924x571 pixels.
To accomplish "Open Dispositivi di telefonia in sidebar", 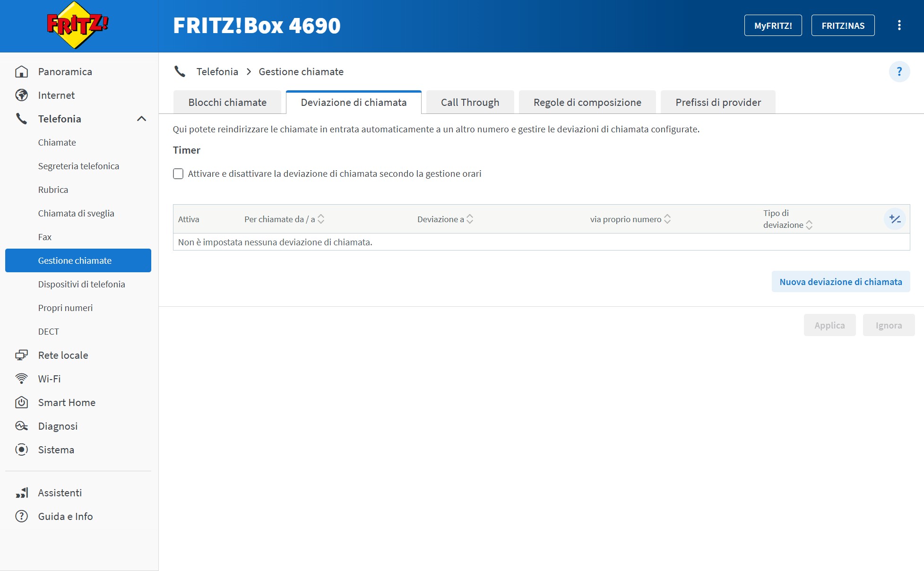I will pos(81,285).
